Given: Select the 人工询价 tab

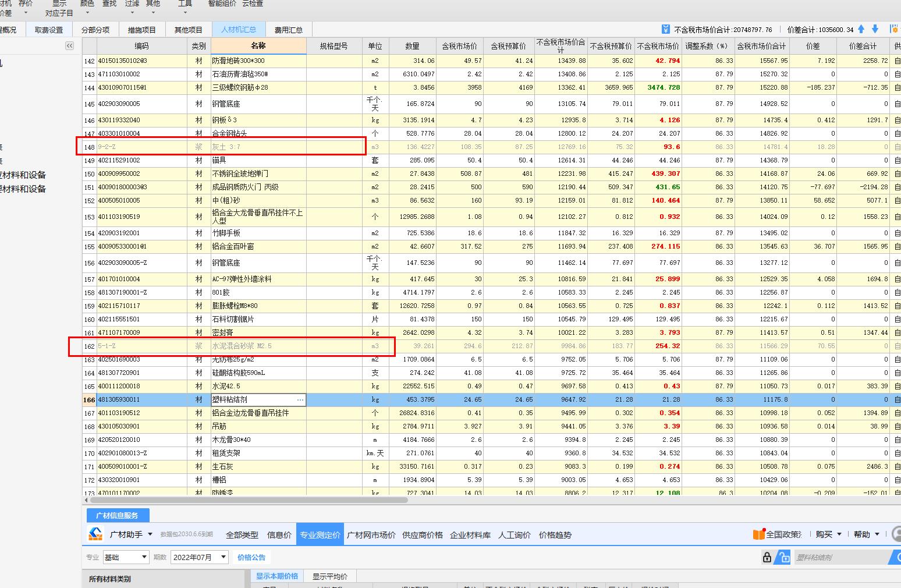Looking at the screenshot, I should click(515, 534).
